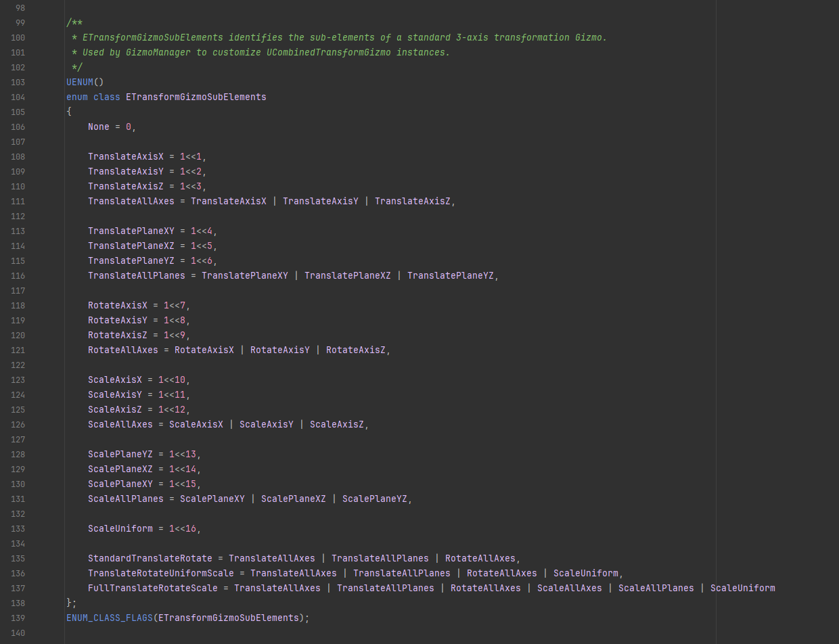The height and width of the screenshot is (644, 839).
Task: Click line number 139 in the gutter
Action: pyautogui.click(x=18, y=618)
